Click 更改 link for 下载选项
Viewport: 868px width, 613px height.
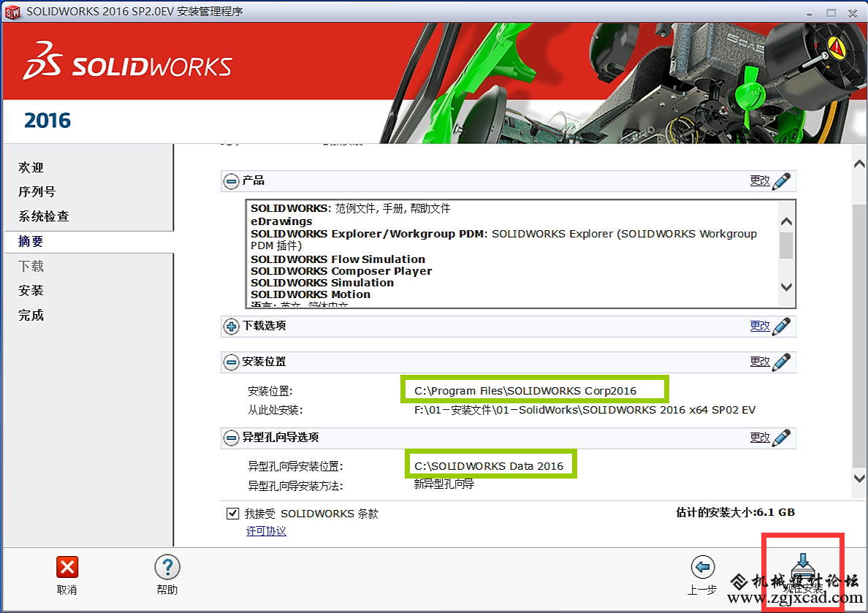[760, 326]
